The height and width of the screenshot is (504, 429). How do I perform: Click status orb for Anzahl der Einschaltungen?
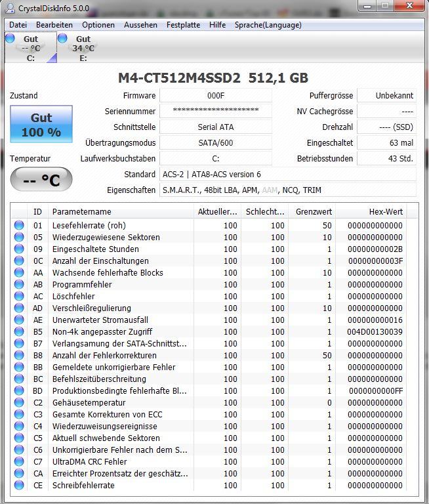[x=19, y=261]
